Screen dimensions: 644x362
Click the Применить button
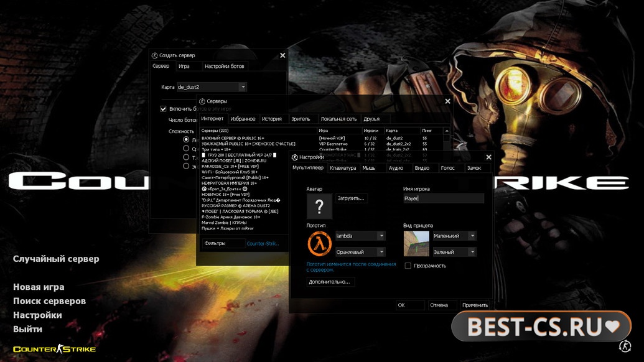pyautogui.click(x=475, y=305)
